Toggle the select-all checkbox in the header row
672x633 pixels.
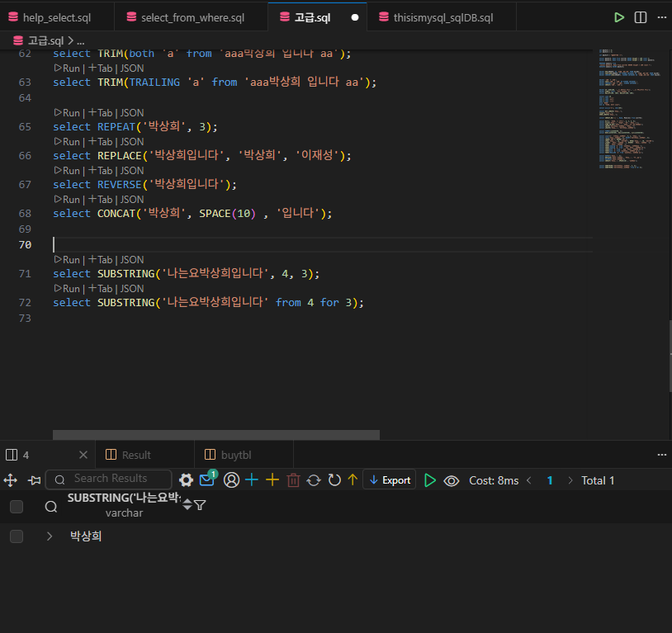(17, 507)
